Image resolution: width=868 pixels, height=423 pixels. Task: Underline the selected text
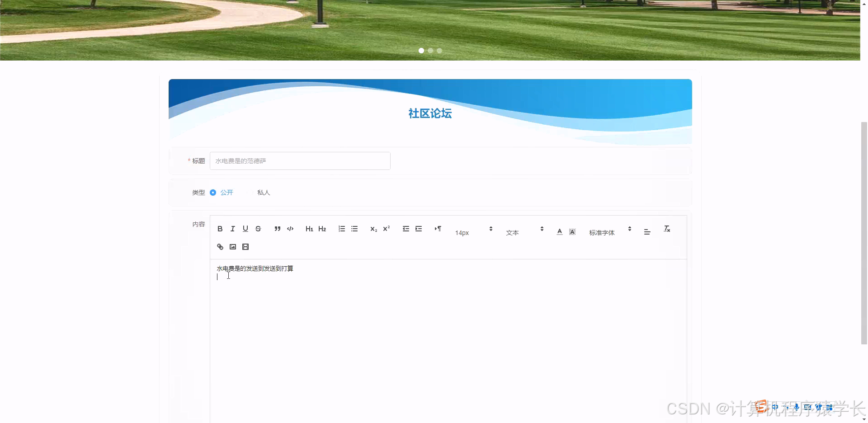pyautogui.click(x=245, y=229)
